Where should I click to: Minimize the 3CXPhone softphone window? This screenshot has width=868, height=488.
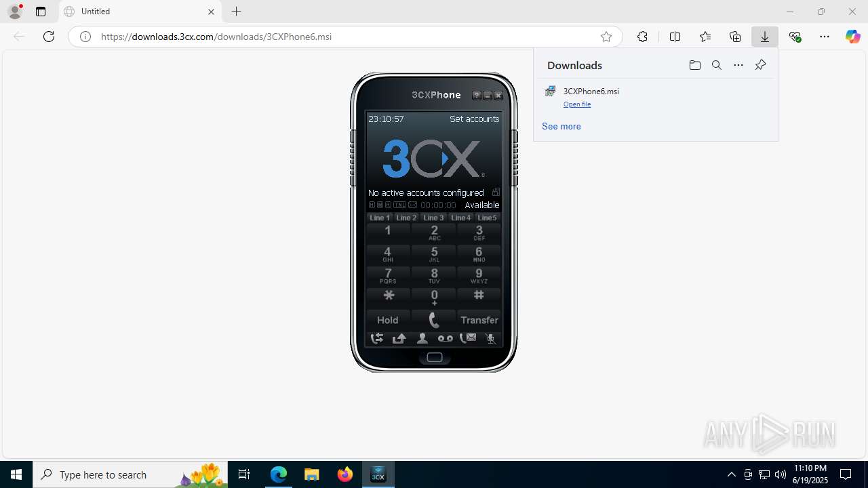click(488, 96)
